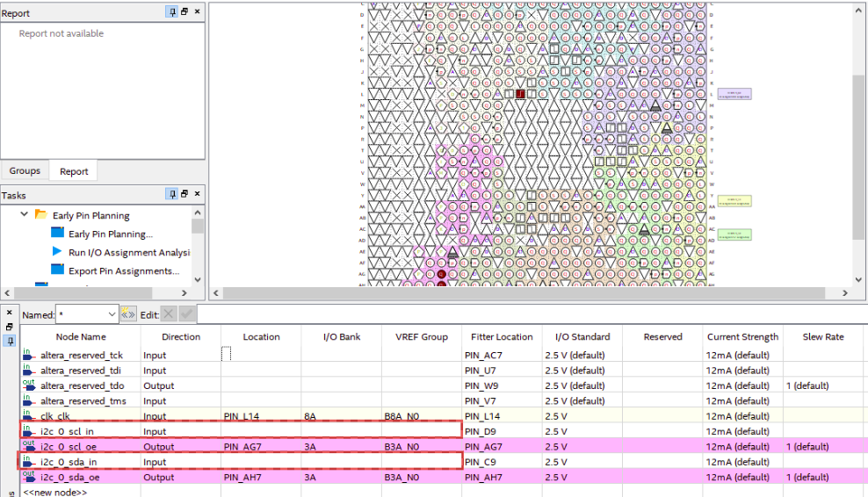The width and height of the screenshot is (868, 497).
Task: Float the Report panel with undock icon
Action: 184,12
